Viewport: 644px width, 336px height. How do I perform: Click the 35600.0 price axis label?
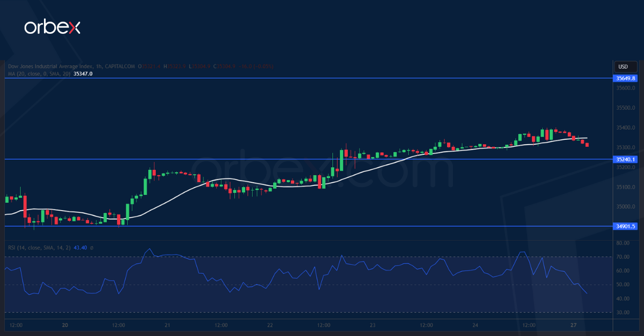click(625, 88)
